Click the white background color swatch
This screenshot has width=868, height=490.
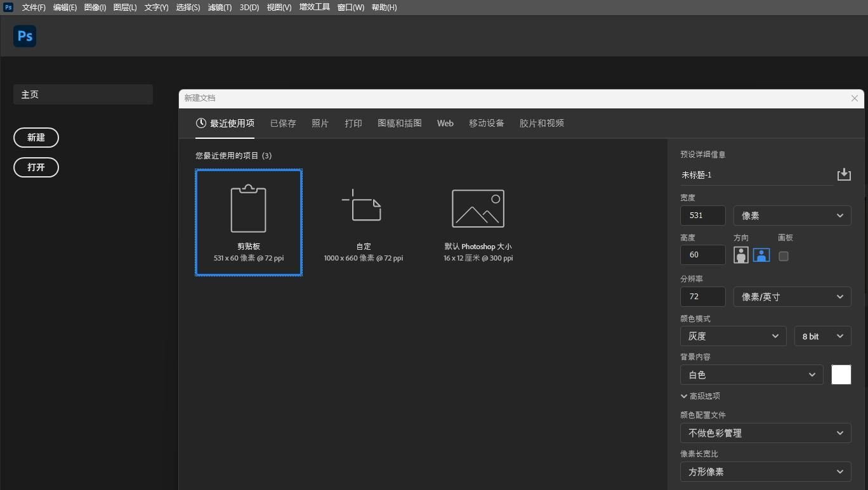point(841,375)
